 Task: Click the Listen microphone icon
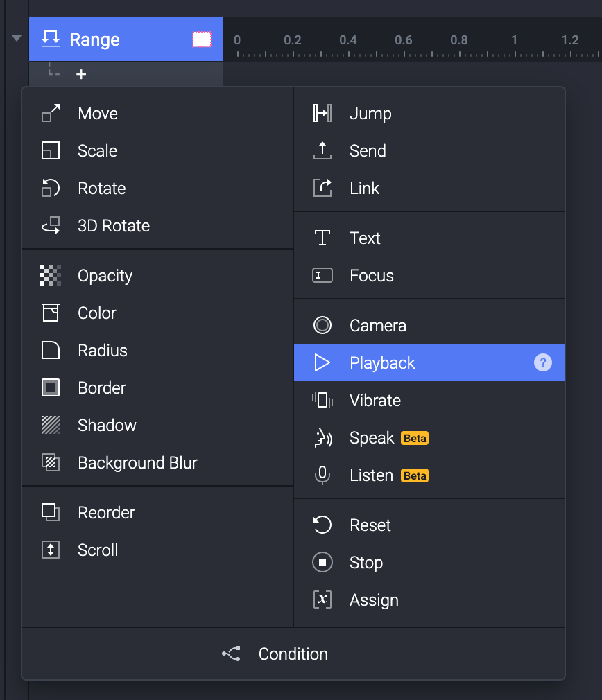click(322, 475)
